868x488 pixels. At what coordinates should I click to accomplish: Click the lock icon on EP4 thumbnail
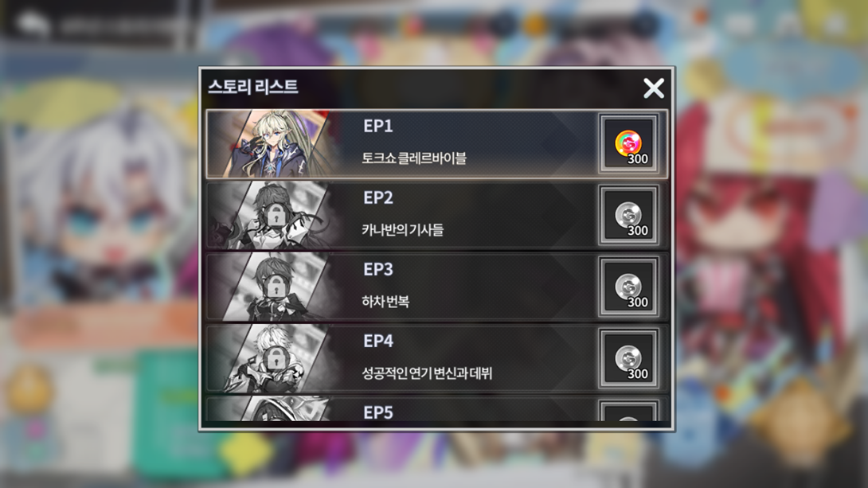point(275,358)
